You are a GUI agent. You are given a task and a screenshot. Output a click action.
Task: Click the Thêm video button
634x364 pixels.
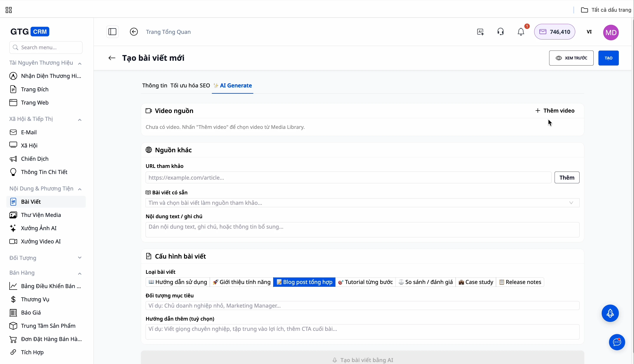[555, 110]
